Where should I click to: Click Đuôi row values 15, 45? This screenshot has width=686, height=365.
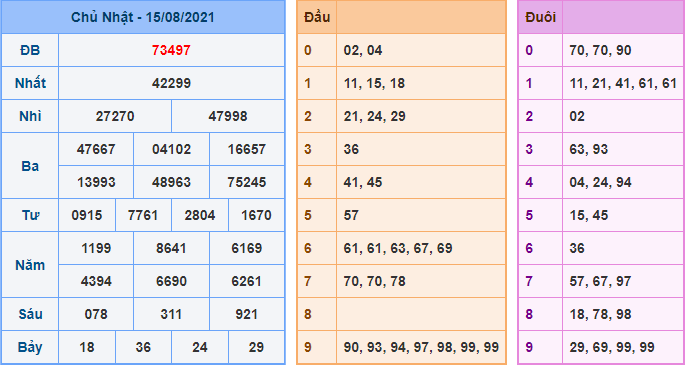click(588, 215)
